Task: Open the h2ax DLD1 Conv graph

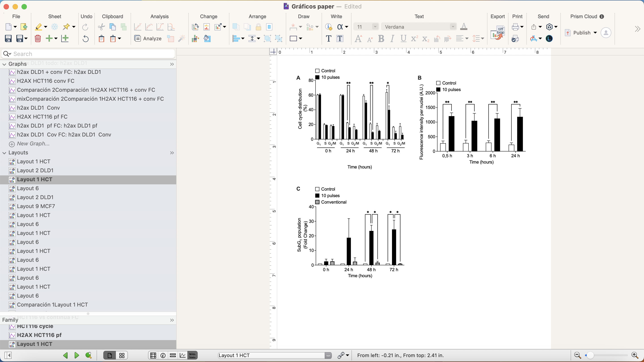Action: [38, 108]
